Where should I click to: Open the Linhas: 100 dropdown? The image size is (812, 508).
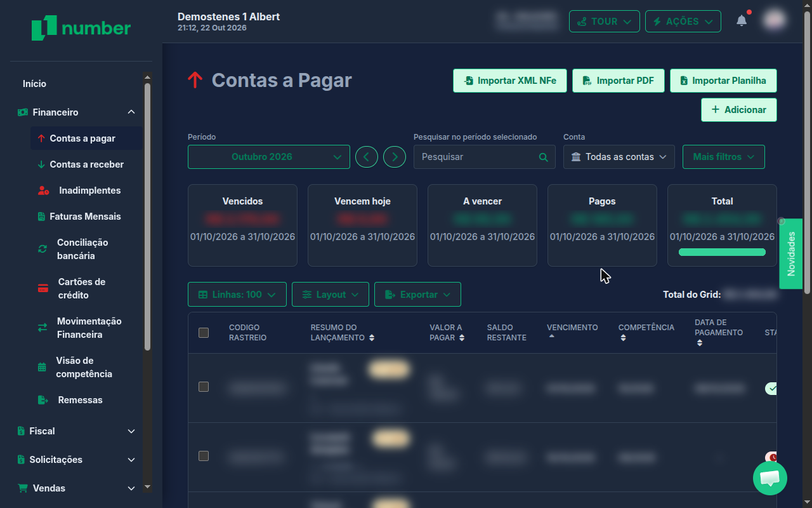tap(237, 295)
